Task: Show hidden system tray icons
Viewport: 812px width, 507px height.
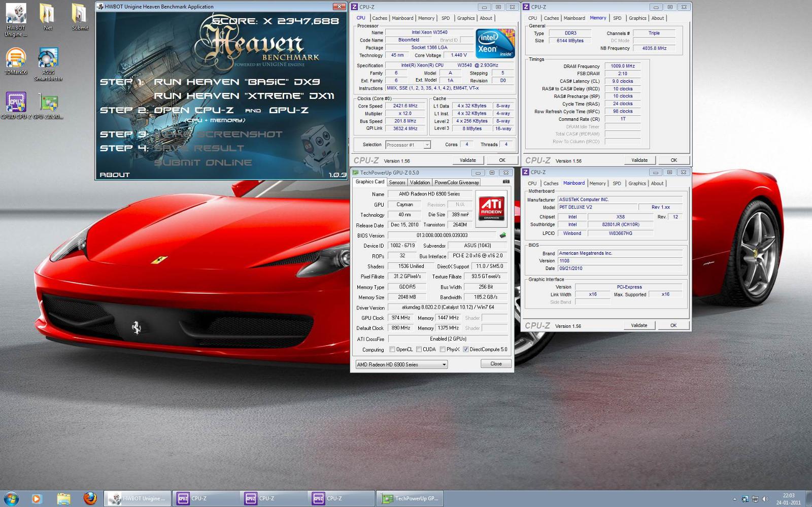Action: coord(735,499)
